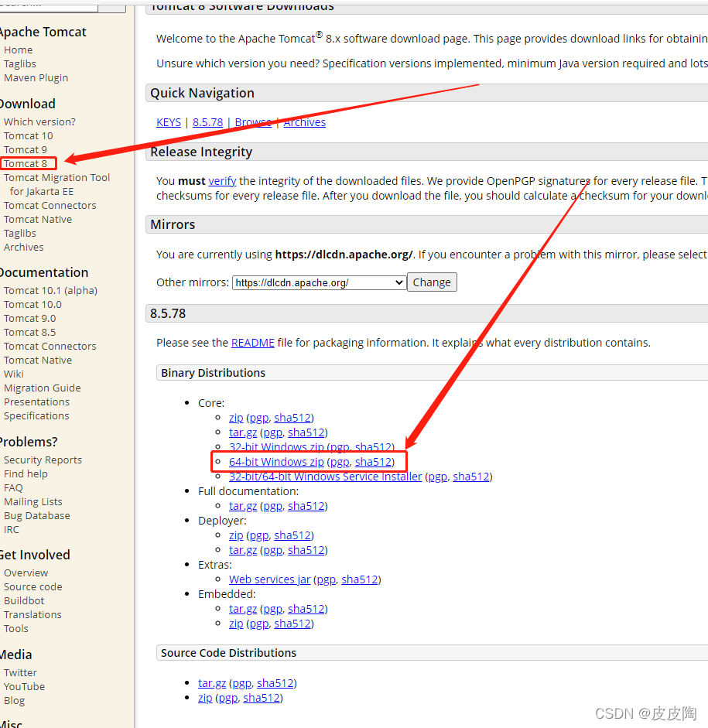Download the 64-bit Windows zip

276,462
